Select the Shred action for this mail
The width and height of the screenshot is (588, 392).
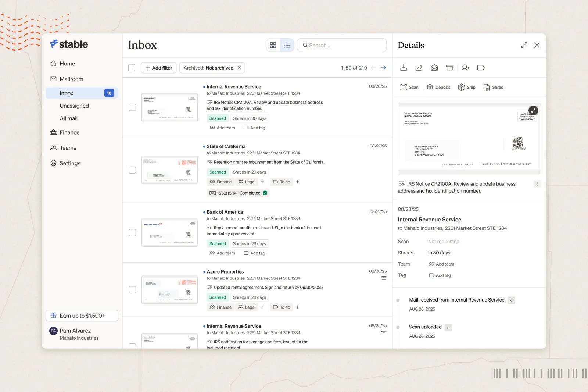(493, 87)
